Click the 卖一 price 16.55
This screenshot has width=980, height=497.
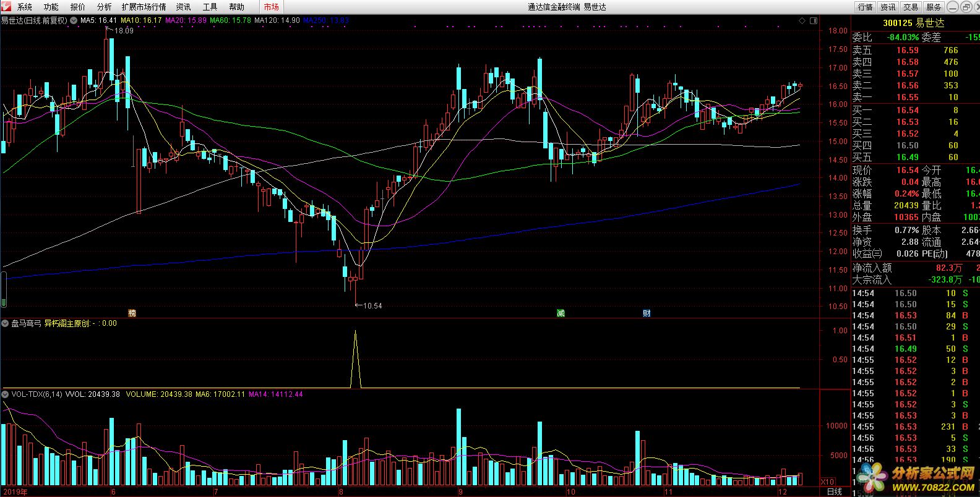[907, 97]
